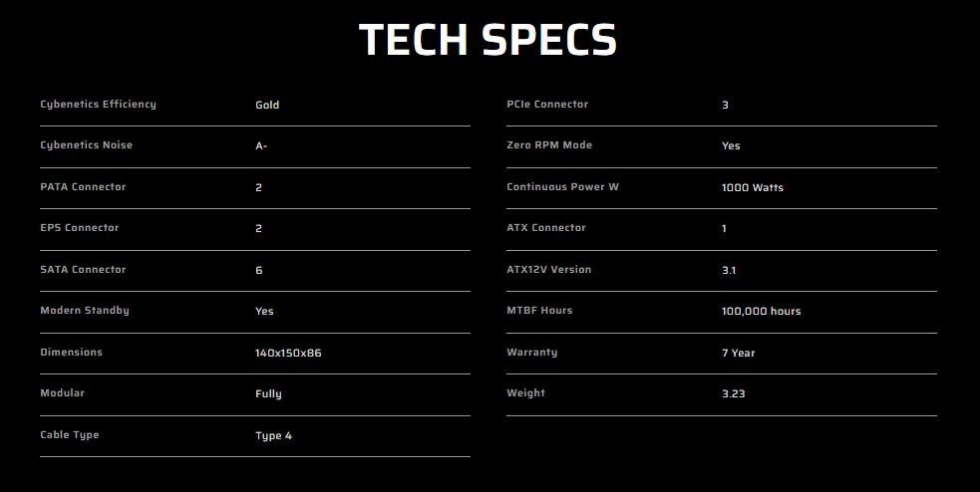Click the Cybenetics Noise label
This screenshot has width=980, height=492.
click(86, 145)
